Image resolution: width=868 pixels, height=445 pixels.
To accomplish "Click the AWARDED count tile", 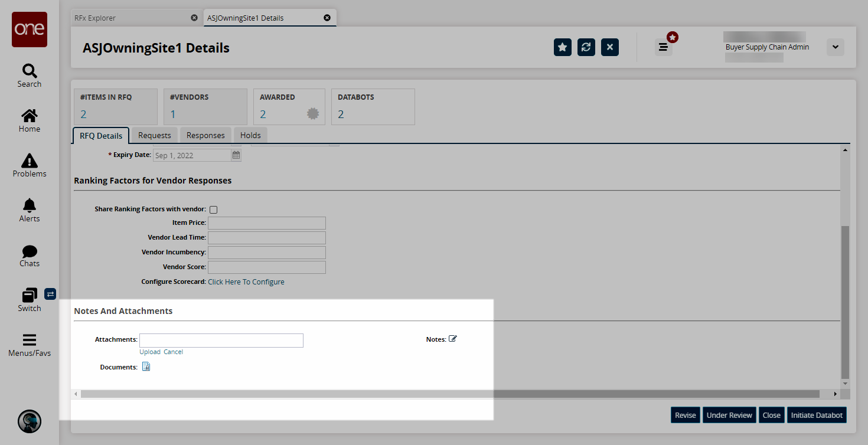I will click(x=289, y=107).
